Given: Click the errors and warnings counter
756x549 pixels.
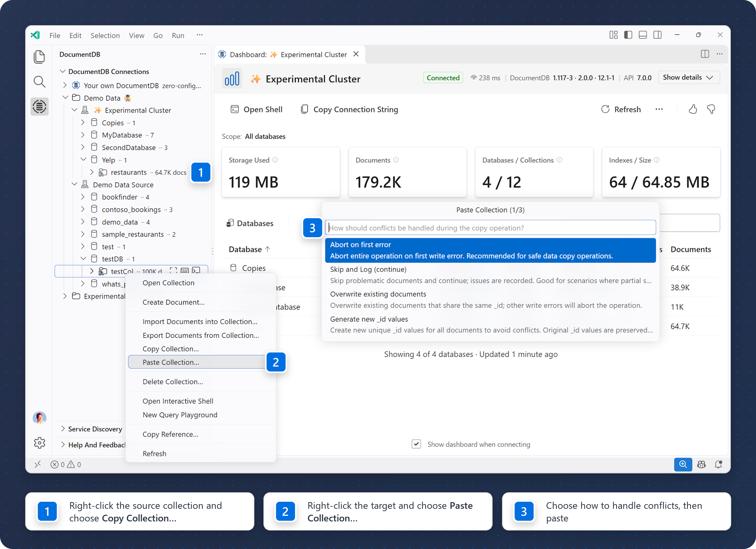Looking at the screenshot, I should pyautogui.click(x=66, y=464).
